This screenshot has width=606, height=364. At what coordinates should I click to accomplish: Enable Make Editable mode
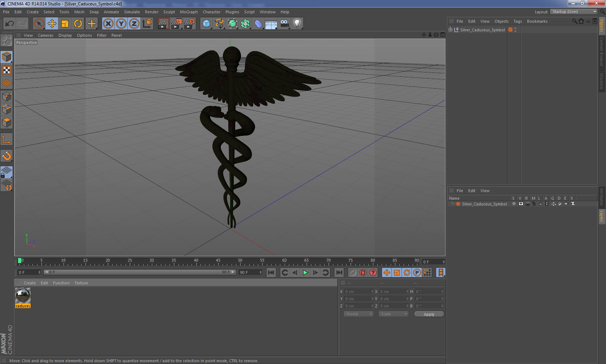point(6,40)
